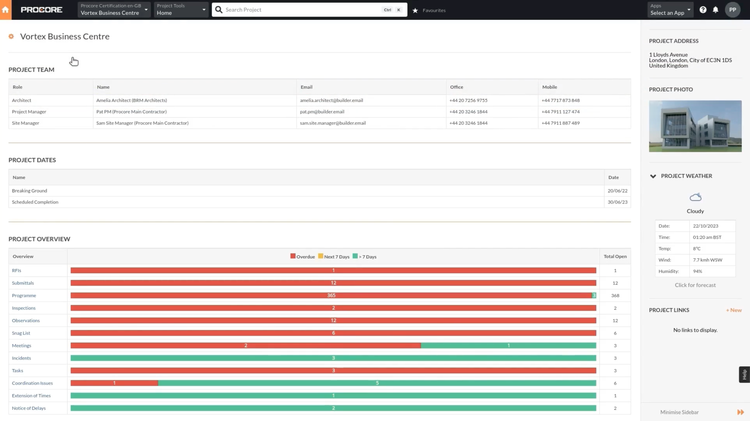Open the project selector Vortex Business Centre dropdown
This screenshot has width=750, height=421.
[114, 10]
